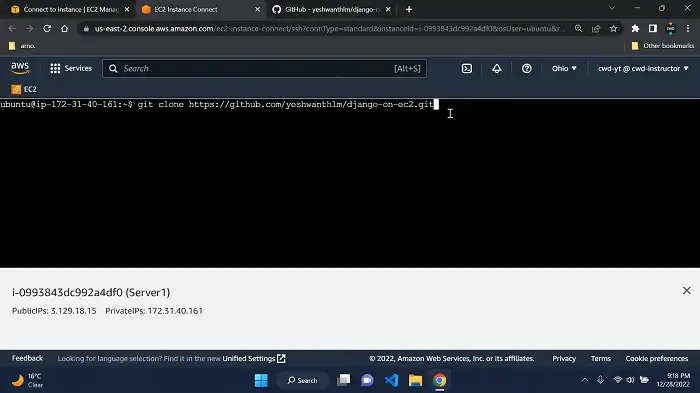The height and width of the screenshot is (393, 700).
Task: Open the microphone tray icon
Action: click(x=600, y=380)
